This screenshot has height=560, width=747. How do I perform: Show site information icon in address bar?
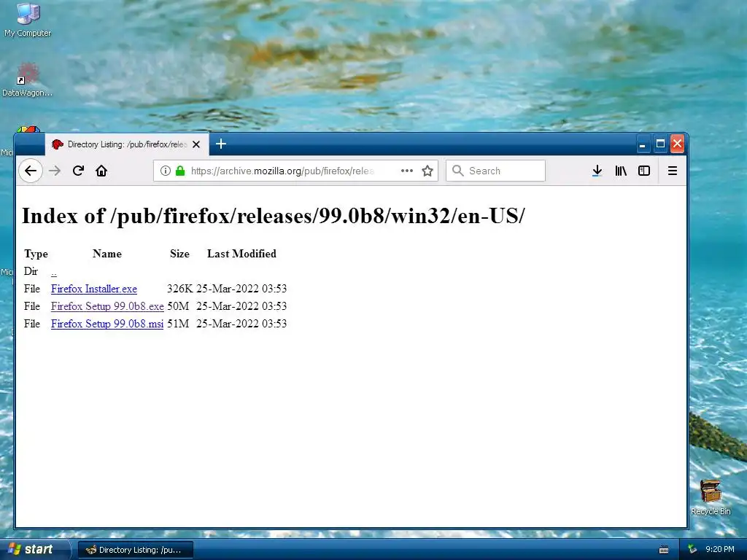tap(166, 171)
